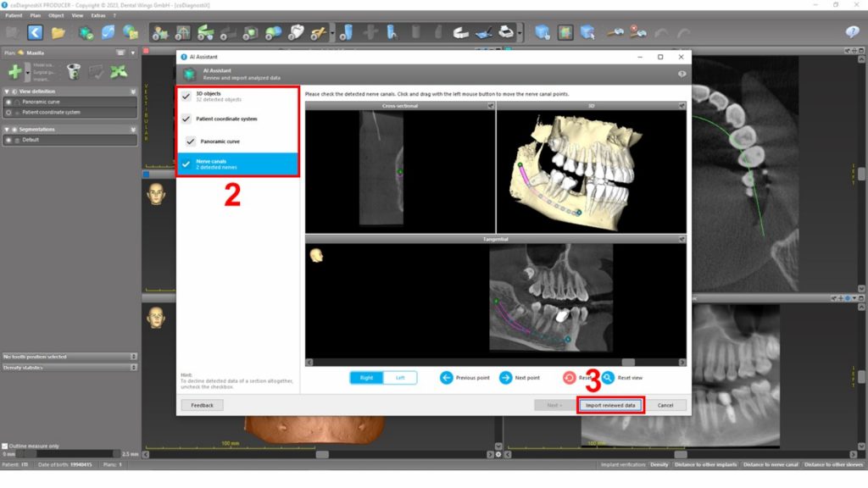Click Distance to nerve canal in status bar
This screenshot has width=868, height=488.
[771, 465]
